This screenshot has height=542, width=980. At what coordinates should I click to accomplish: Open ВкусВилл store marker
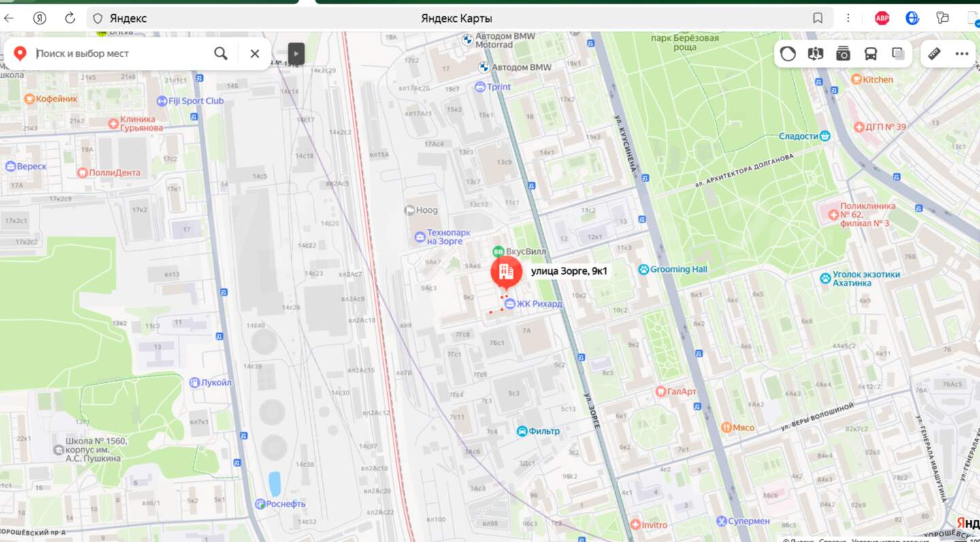coord(498,251)
